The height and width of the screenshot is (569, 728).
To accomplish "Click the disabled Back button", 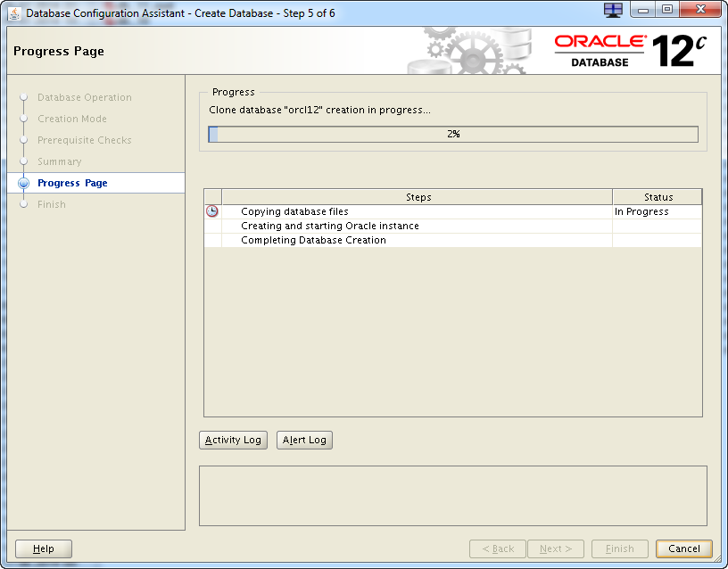I will pos(498,548).
